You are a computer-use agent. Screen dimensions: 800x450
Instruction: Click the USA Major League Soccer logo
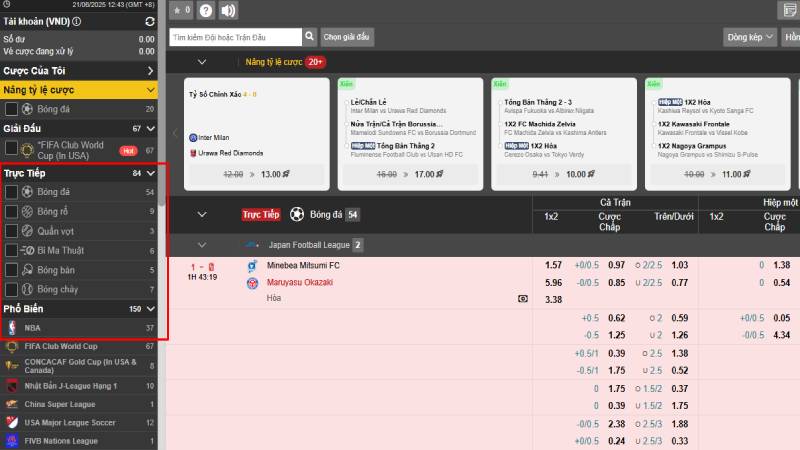point(12,422)
